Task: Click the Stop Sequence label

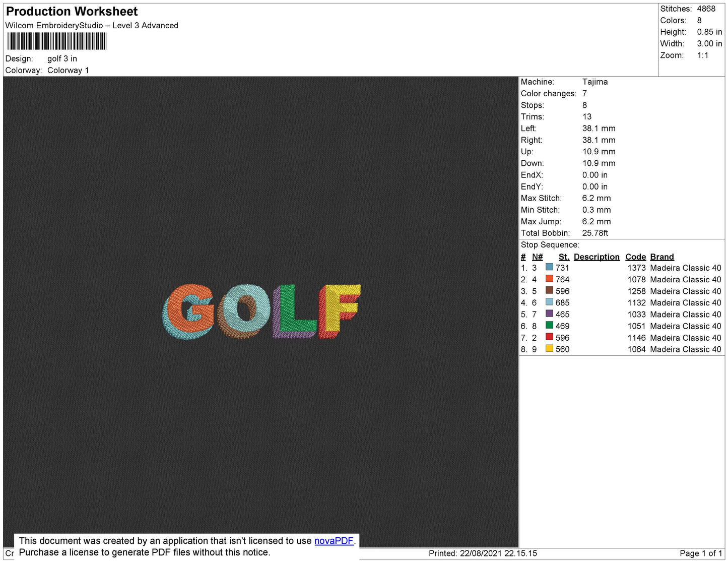Action: [550, 244]
